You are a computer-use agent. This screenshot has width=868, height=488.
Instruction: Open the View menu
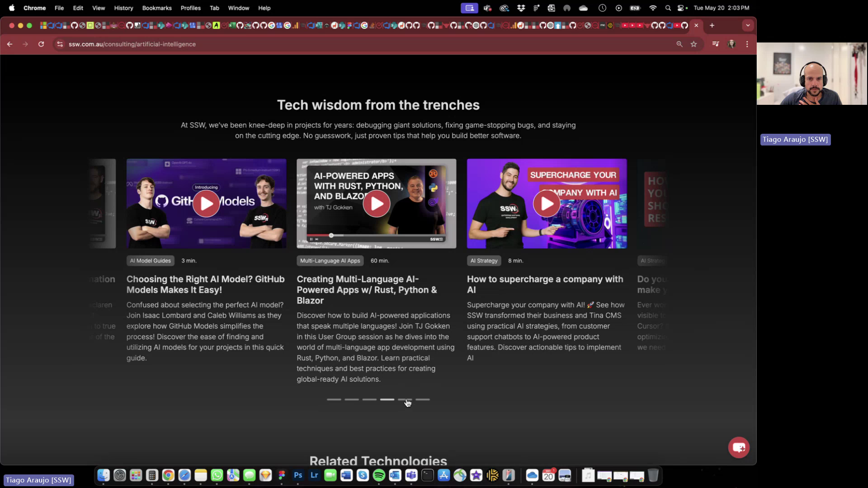99,8
